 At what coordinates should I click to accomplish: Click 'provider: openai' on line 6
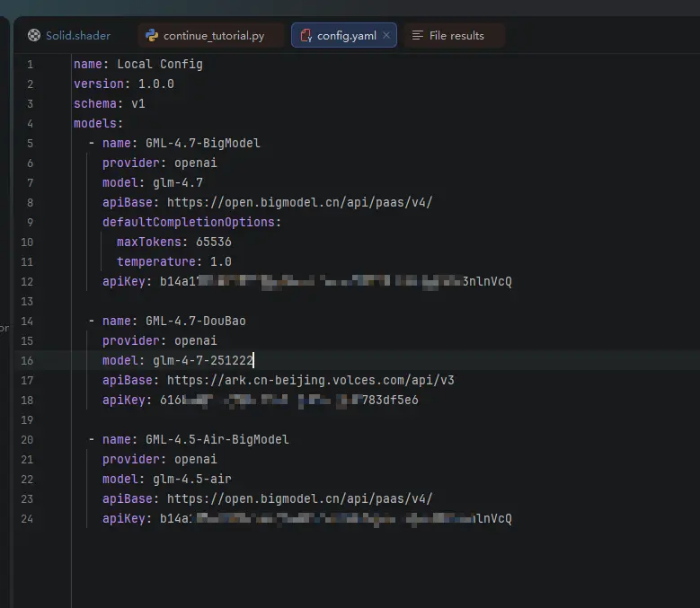click(159, 163)
